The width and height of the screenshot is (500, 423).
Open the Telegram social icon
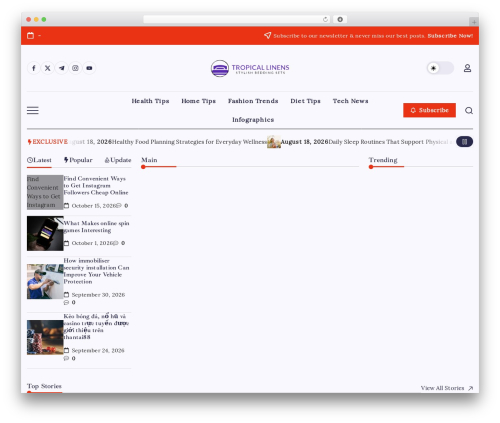(62, 68)
